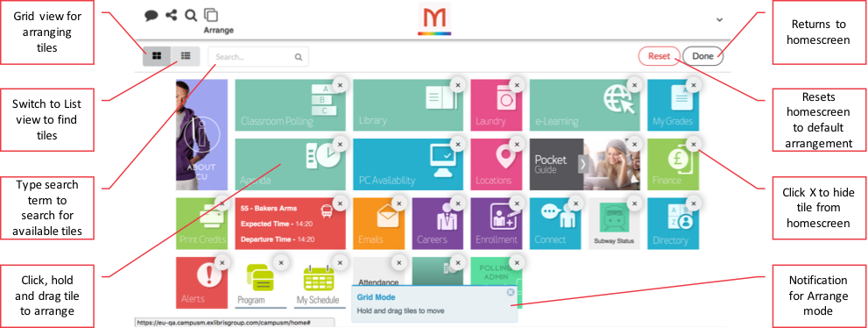
Task: Hide the PC Availability tile with X
Action: tap(457, 144)
